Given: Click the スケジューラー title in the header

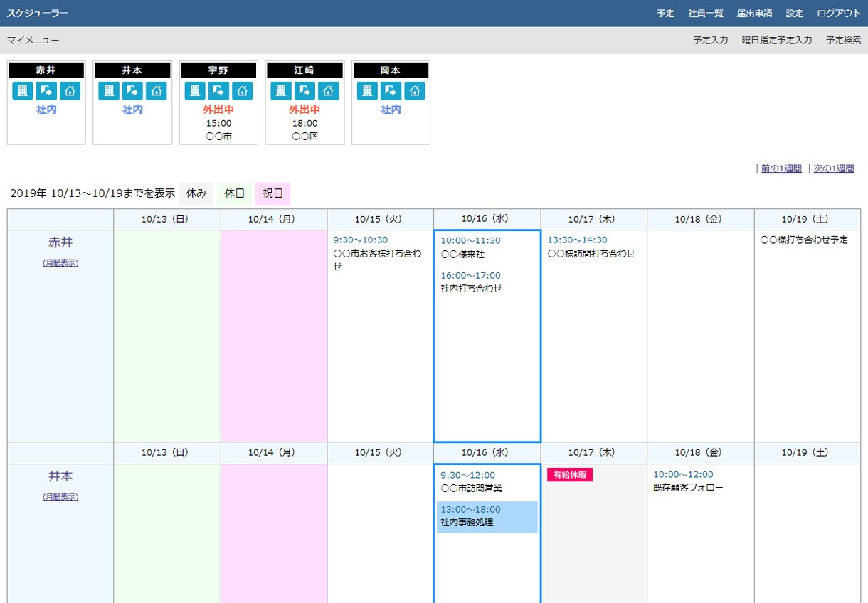Looking at the screenshot, I should click(x=38, y=14).
